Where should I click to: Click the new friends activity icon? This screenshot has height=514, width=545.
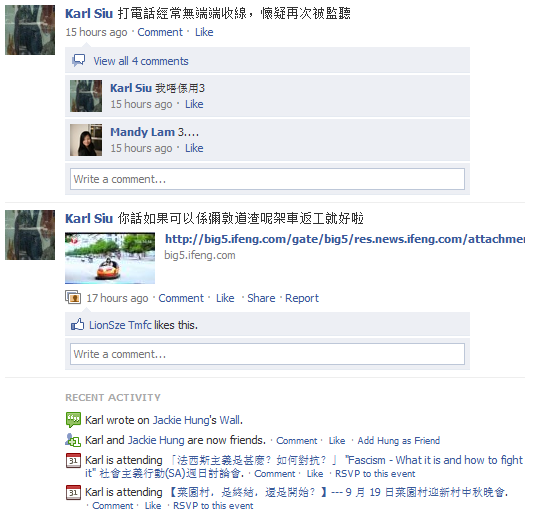[73, 440]
